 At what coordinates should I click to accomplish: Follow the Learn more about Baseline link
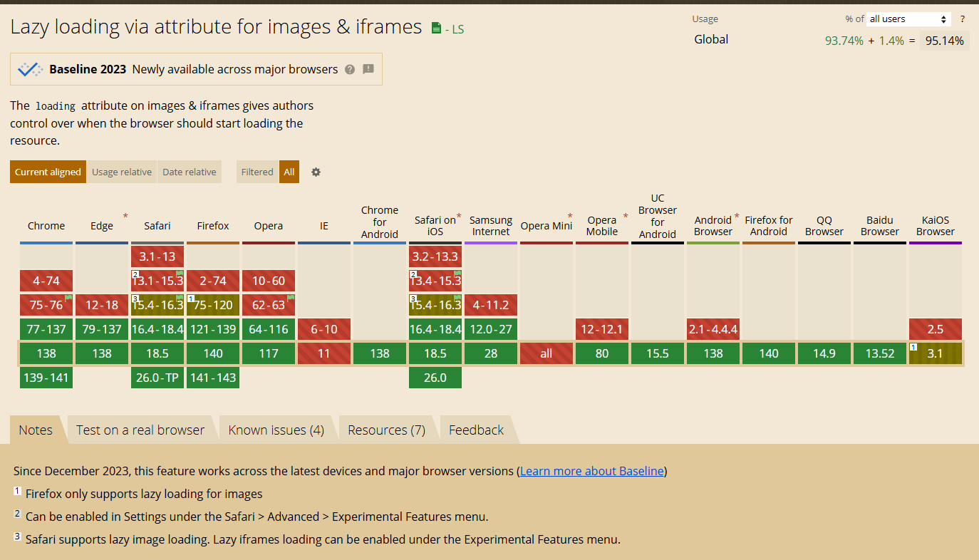point(592,471)
